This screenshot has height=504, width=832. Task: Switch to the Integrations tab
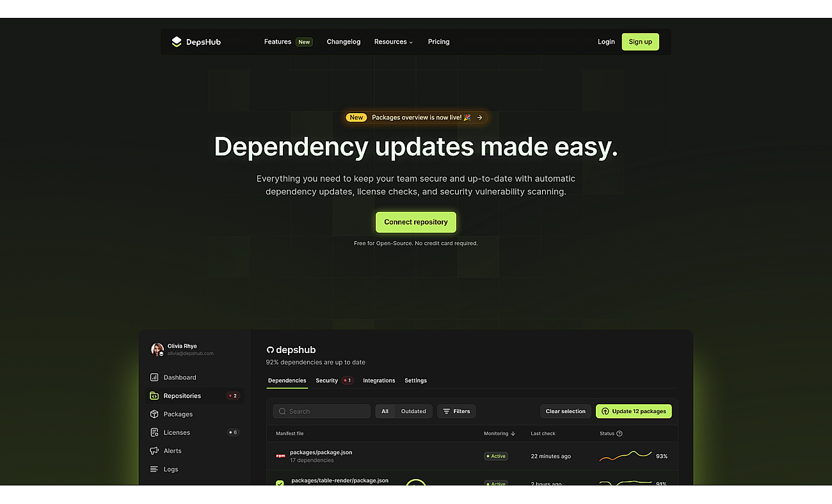(379, 381)
